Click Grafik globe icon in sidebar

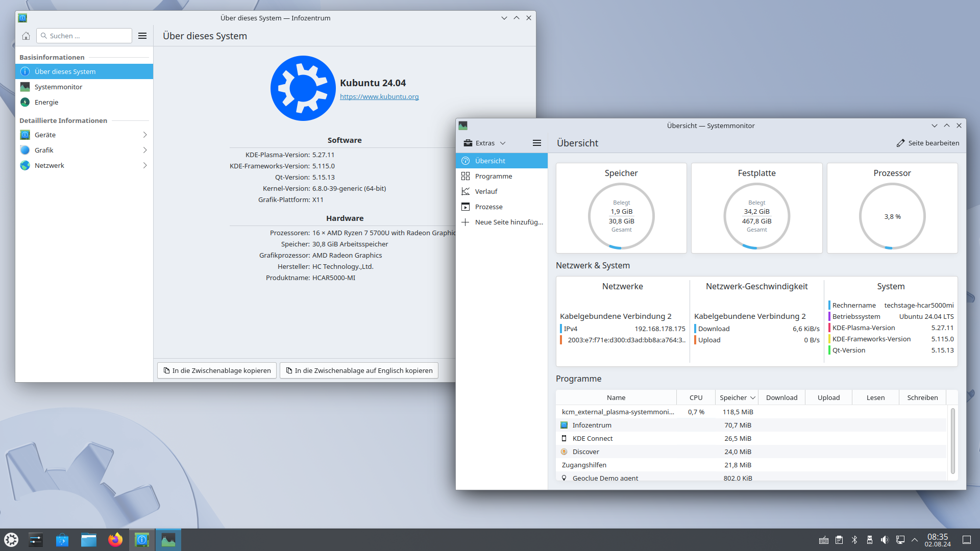[25, 150]
